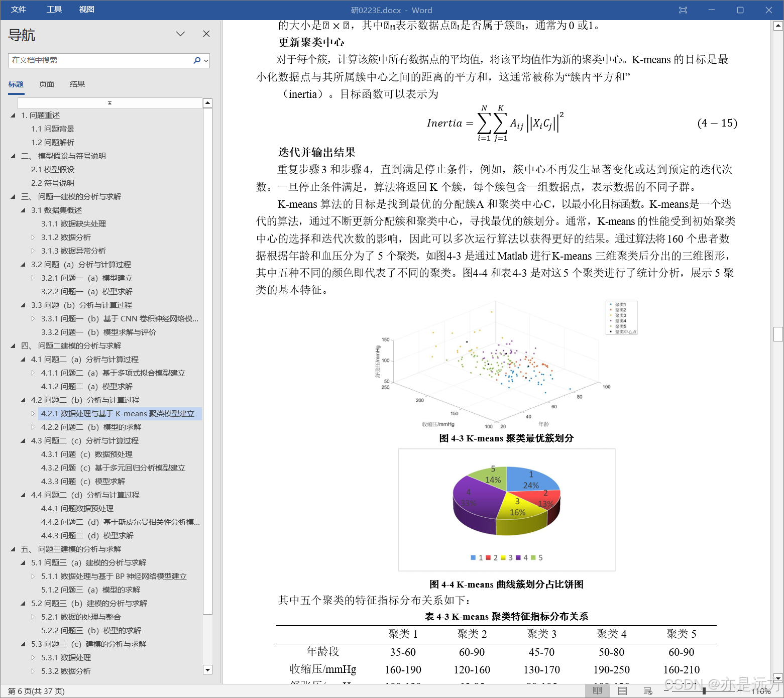The height and width of the screenshot is (698, 784).
Task: Expand the 3.2.1 问题一 (a) 模型建立 heading
Action: point(33,278)
